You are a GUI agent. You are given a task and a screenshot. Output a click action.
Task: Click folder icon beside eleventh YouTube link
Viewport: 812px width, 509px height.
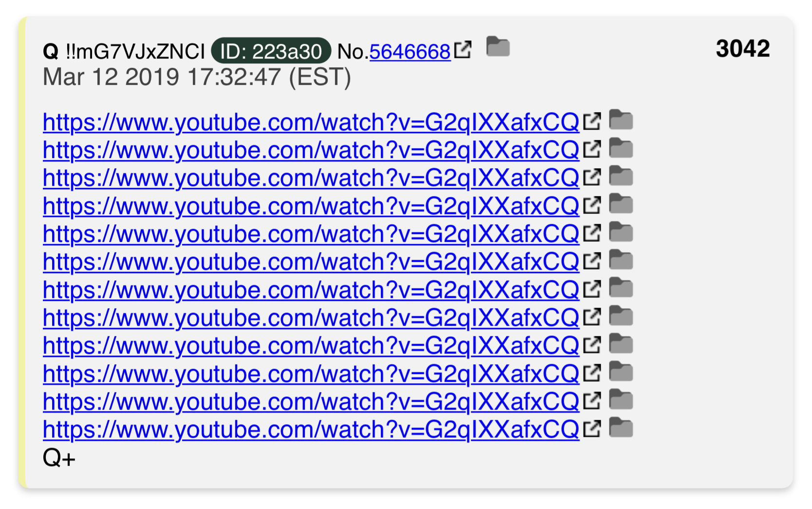(621, 399)
